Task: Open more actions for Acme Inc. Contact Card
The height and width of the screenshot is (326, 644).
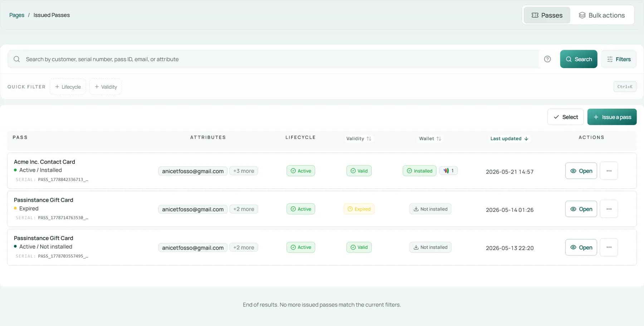Action: pyautogui.click(x=609, y=171)
